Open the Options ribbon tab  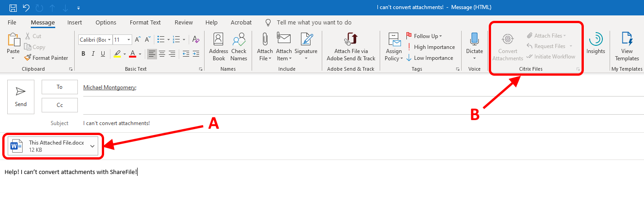[106, 22]
